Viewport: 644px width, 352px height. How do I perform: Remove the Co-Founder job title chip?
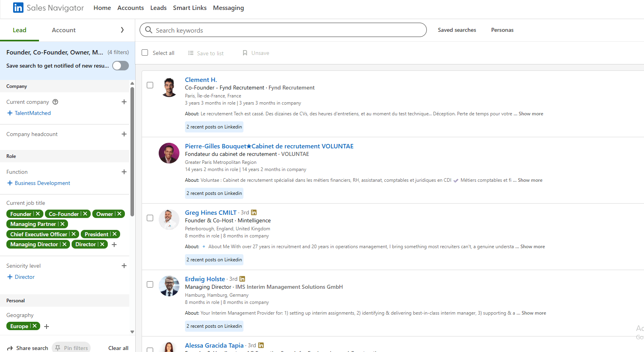click(x=85, y=214)
